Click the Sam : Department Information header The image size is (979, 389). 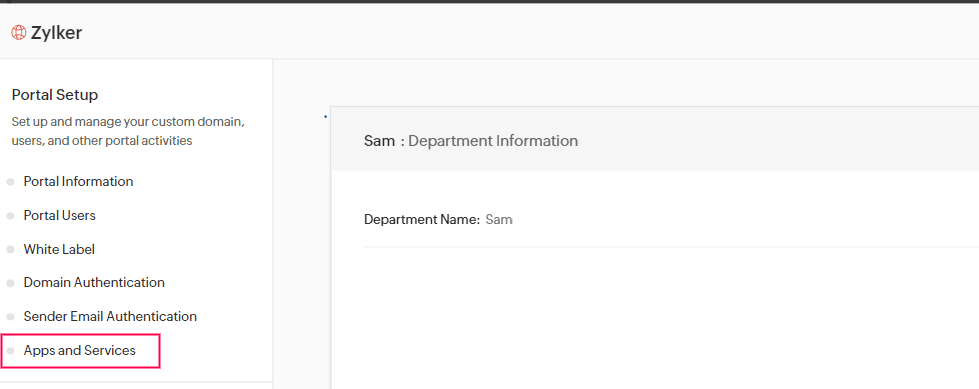point(471,141)
